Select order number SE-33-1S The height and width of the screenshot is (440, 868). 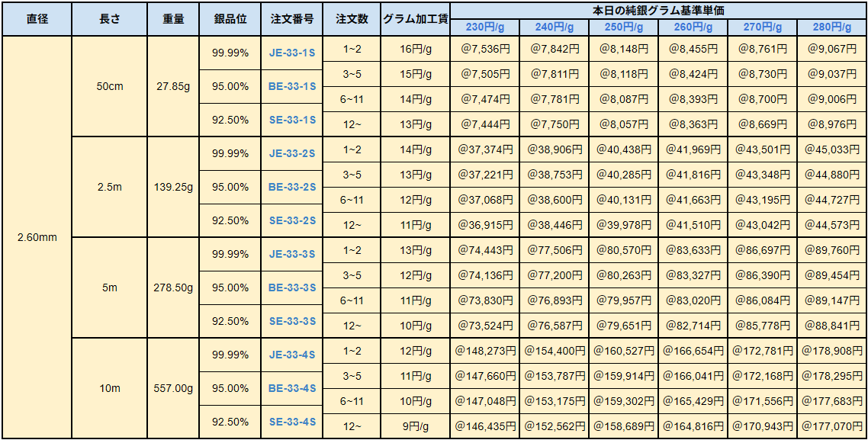292,120
